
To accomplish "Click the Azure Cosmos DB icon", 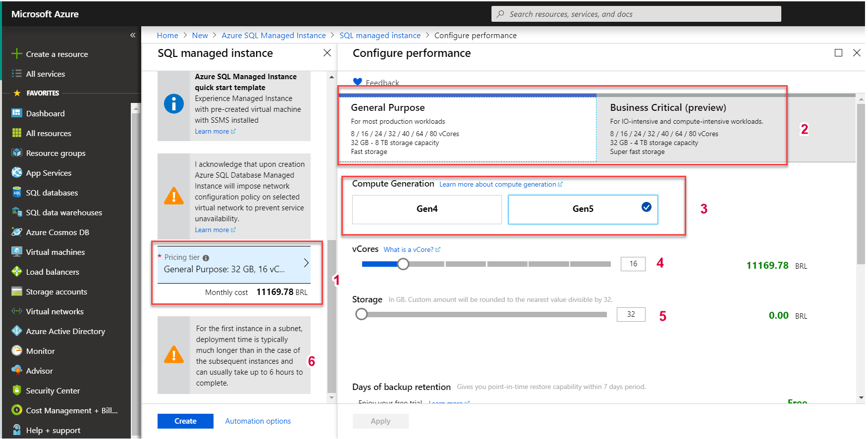I will point(17,232).
